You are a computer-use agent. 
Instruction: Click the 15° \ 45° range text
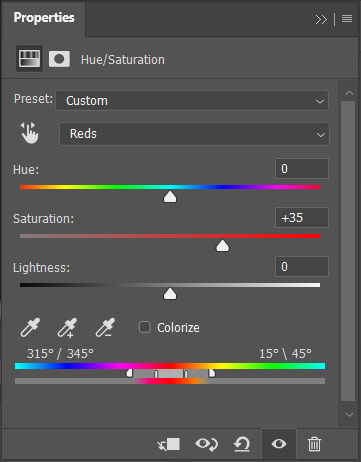[x=285, y=354]
